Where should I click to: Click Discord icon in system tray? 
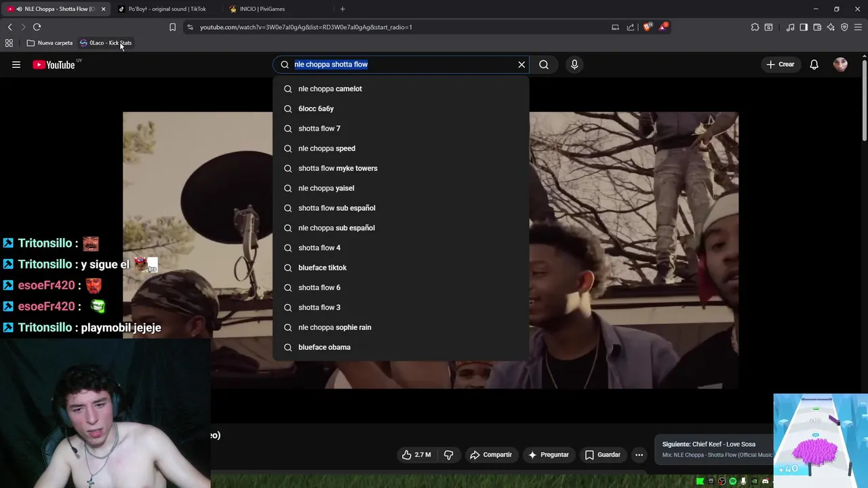coord(765,481)
